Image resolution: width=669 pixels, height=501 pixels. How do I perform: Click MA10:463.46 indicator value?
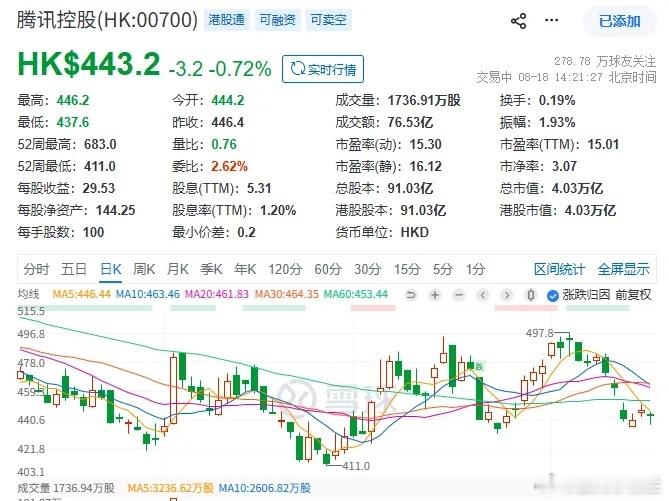pyautogui.click(x=148, y=294)
